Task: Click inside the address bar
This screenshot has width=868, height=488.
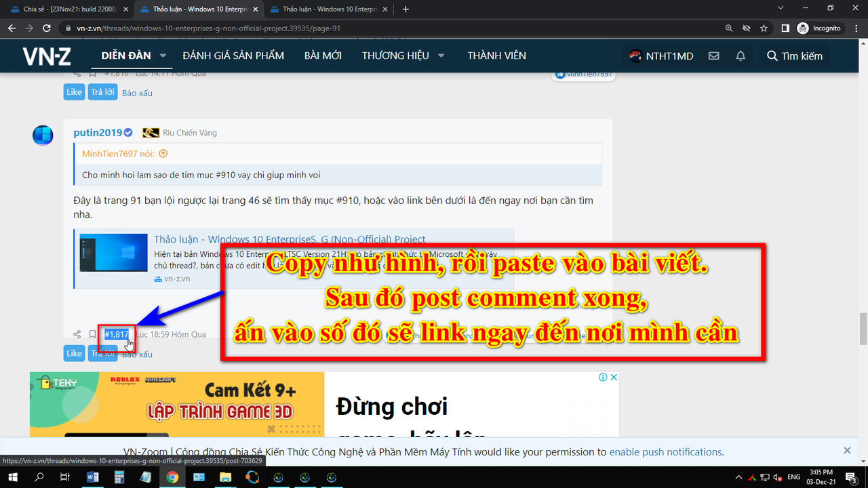Action: point(271,28)
